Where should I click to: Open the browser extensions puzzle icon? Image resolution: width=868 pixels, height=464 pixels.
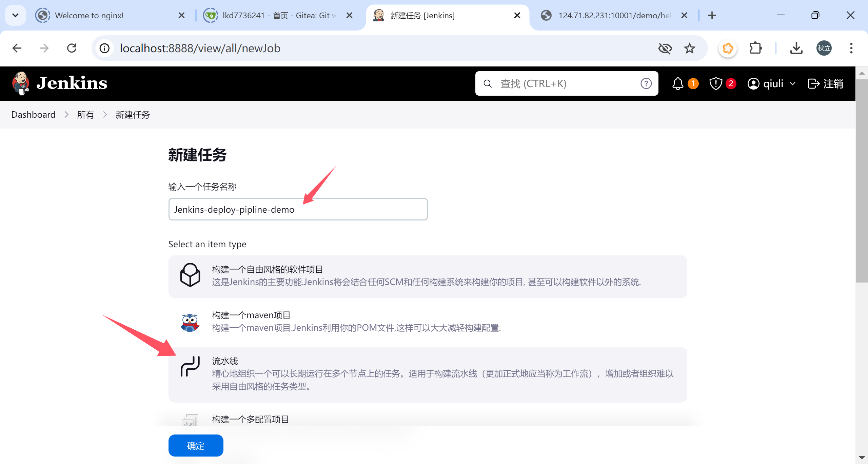click(755, 48)
